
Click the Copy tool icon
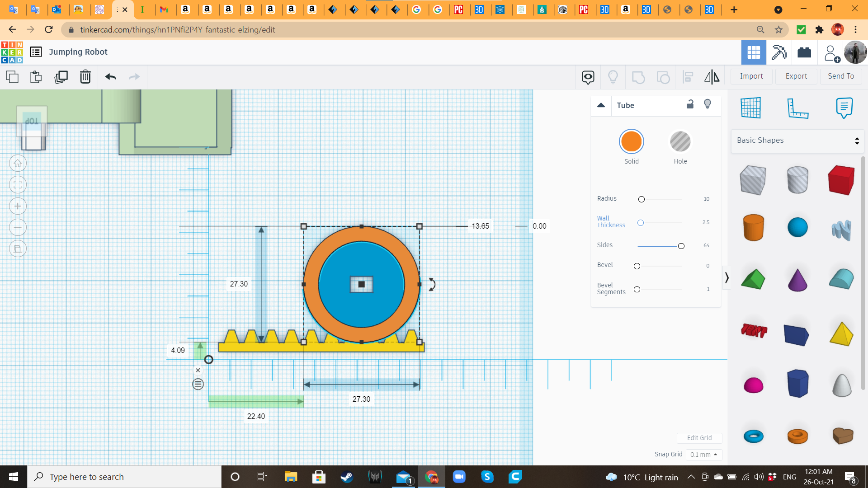(x=12, y=77)
